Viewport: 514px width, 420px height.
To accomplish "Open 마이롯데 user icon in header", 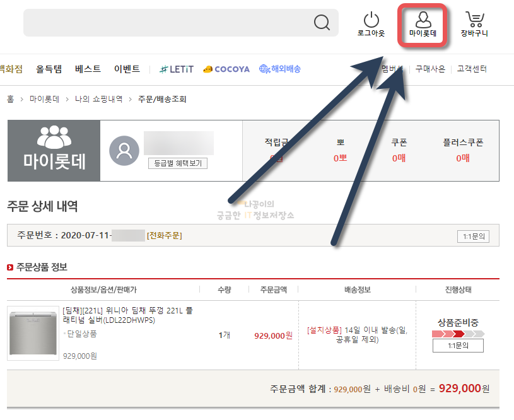I will 423,20.
